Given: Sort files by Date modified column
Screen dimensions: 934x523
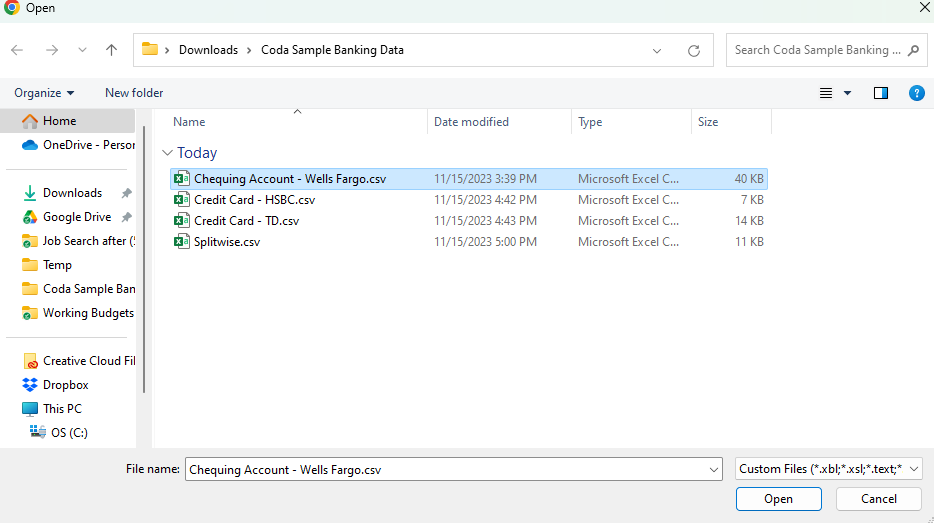Looking at the screenshot, I should click(x=471, y=122).
